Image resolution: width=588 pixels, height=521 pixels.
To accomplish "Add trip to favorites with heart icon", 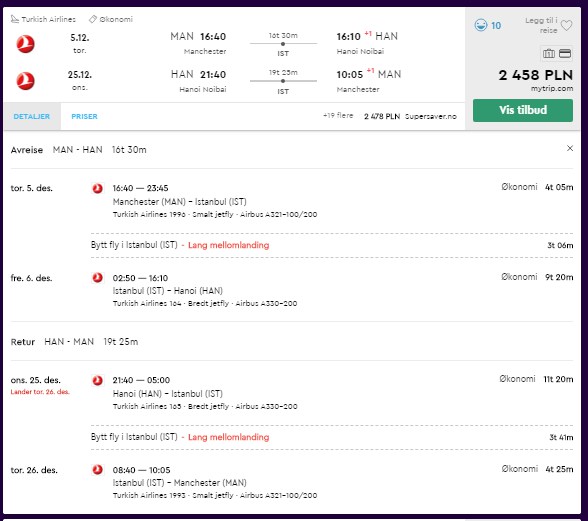I will click(x=566, y=26).
